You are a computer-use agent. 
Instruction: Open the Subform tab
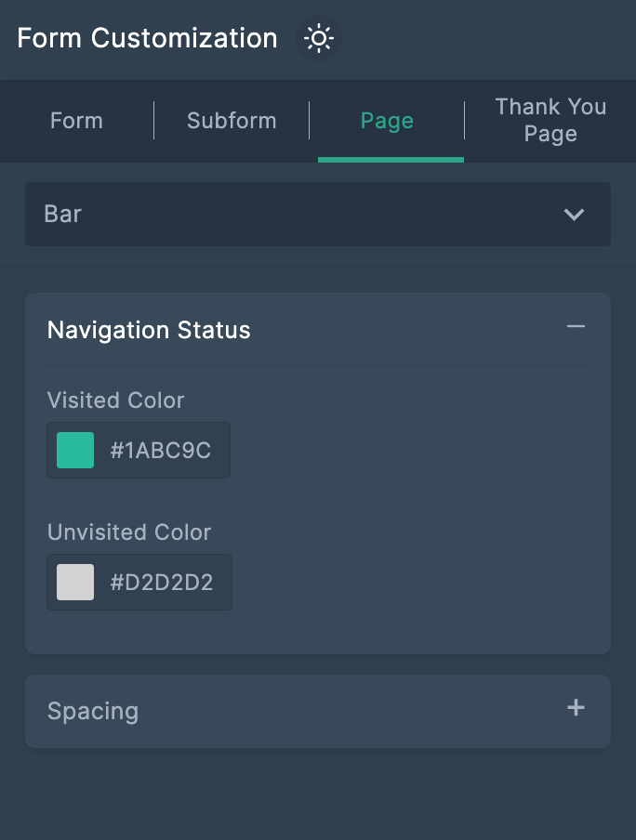(232, 121)
